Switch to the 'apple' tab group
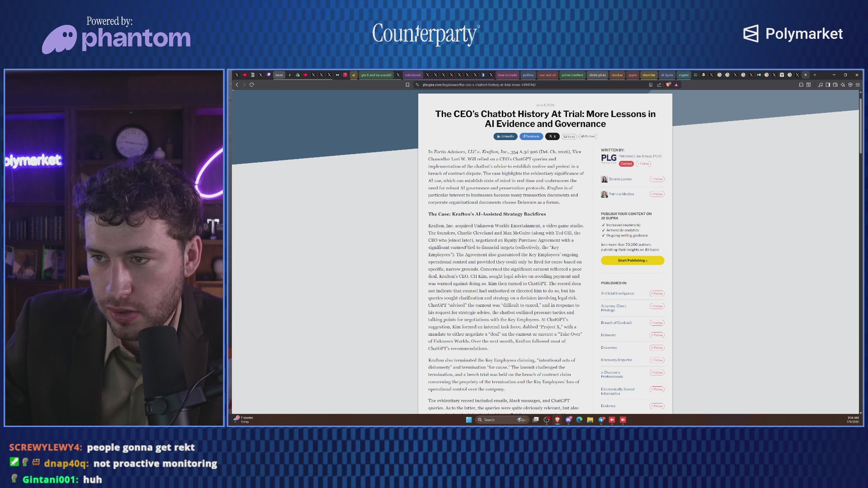Screen dimensions: 868x488 (x=632, y=75)
